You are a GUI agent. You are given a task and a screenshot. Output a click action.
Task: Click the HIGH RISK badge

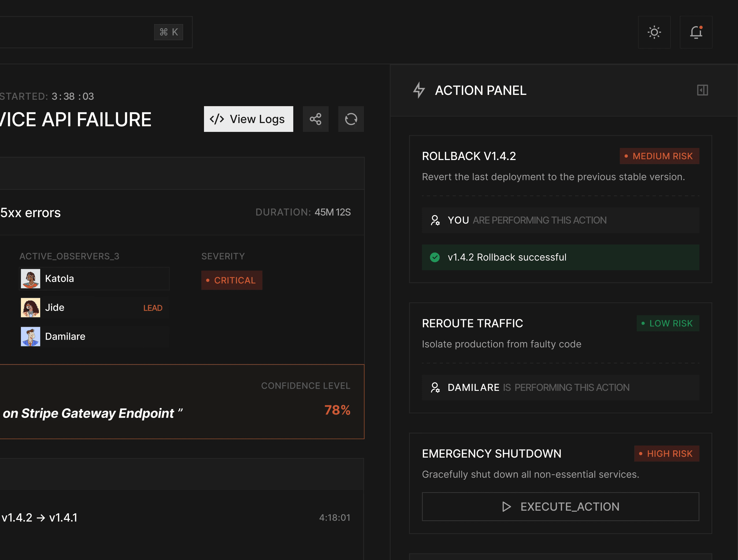pyautogui.click(x=666, y=454)
